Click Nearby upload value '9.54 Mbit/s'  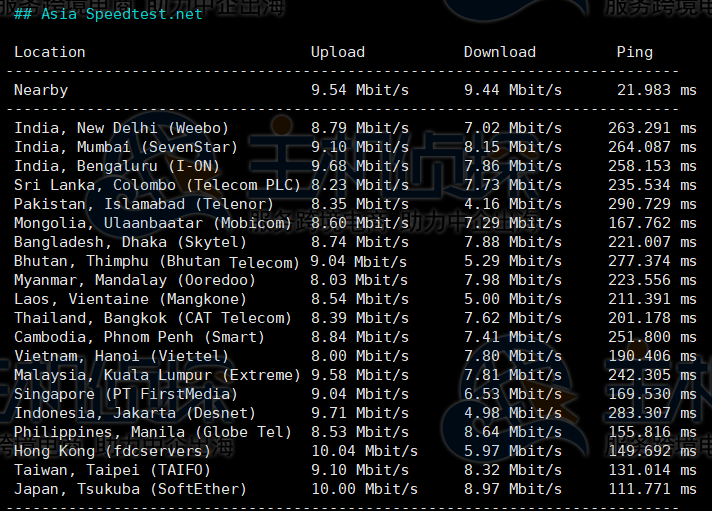click(x=360, y=90)
